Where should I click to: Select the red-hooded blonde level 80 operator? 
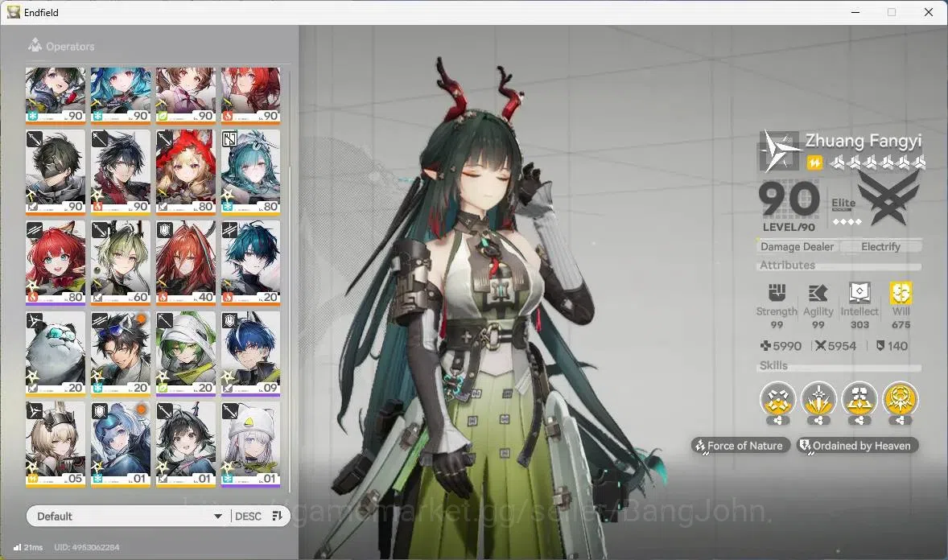tap(186, 171)
